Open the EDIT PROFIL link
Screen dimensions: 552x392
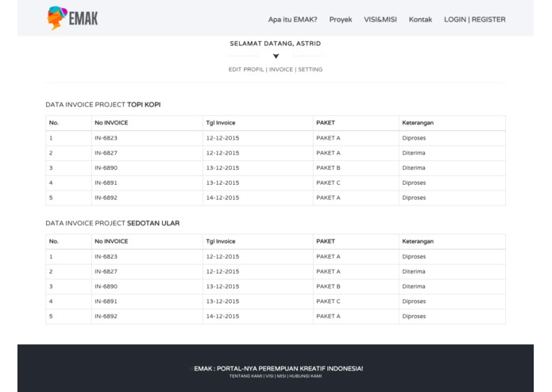(x=246, y=70)
